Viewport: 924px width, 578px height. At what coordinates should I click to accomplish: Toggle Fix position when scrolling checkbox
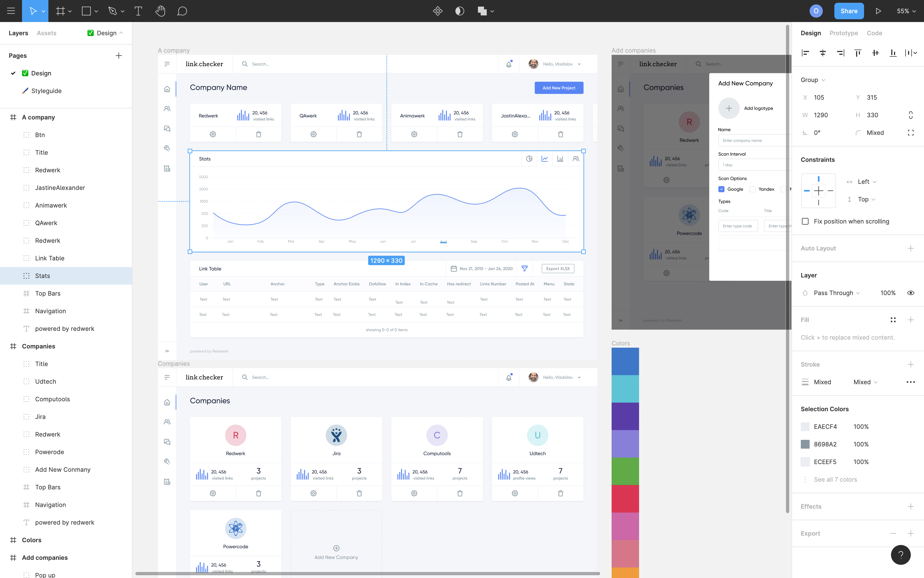(805, 221)
